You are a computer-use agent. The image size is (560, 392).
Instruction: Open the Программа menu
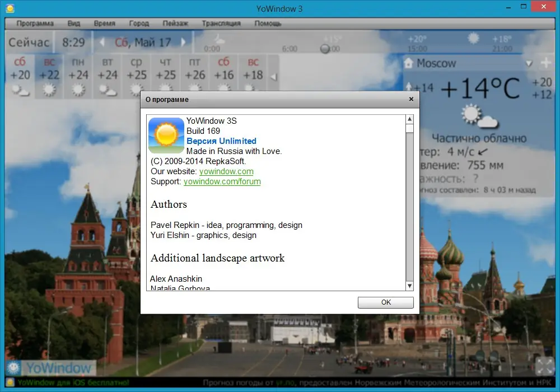pyautogui.click(x=35, y=23)
